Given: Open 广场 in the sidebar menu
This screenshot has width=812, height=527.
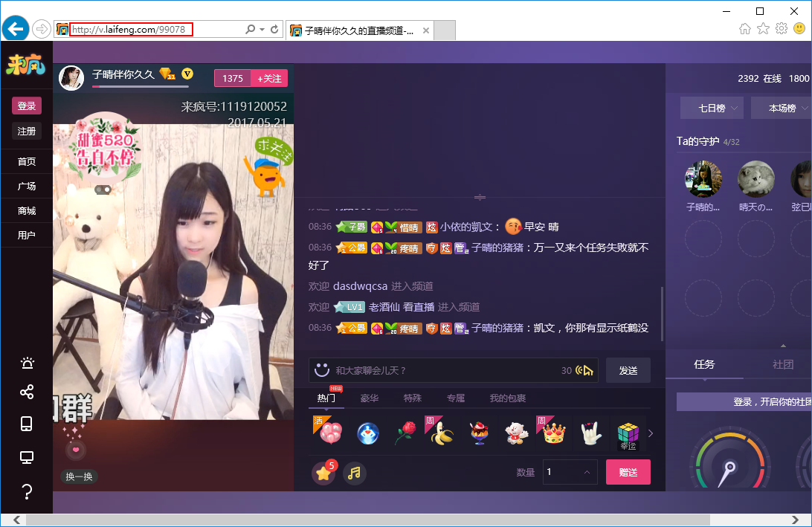Looking at the screenshot, I should (x=27, y=186).
